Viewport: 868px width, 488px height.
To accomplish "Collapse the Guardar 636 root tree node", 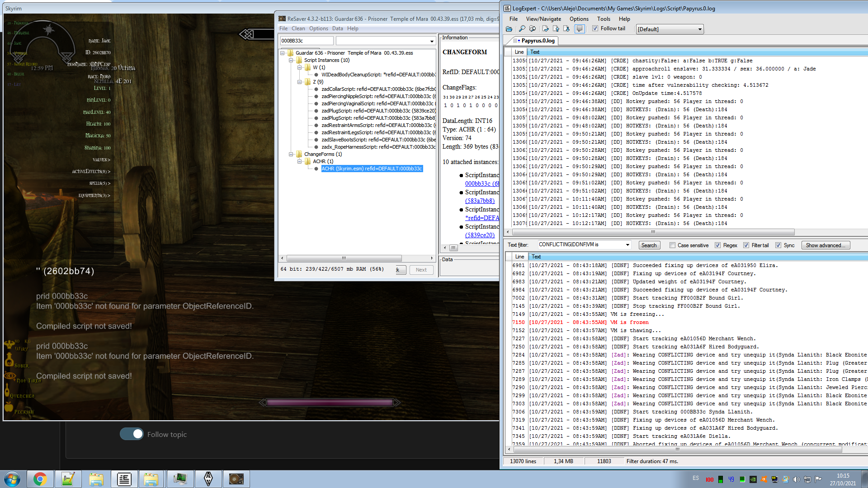I will coord(283,53).
